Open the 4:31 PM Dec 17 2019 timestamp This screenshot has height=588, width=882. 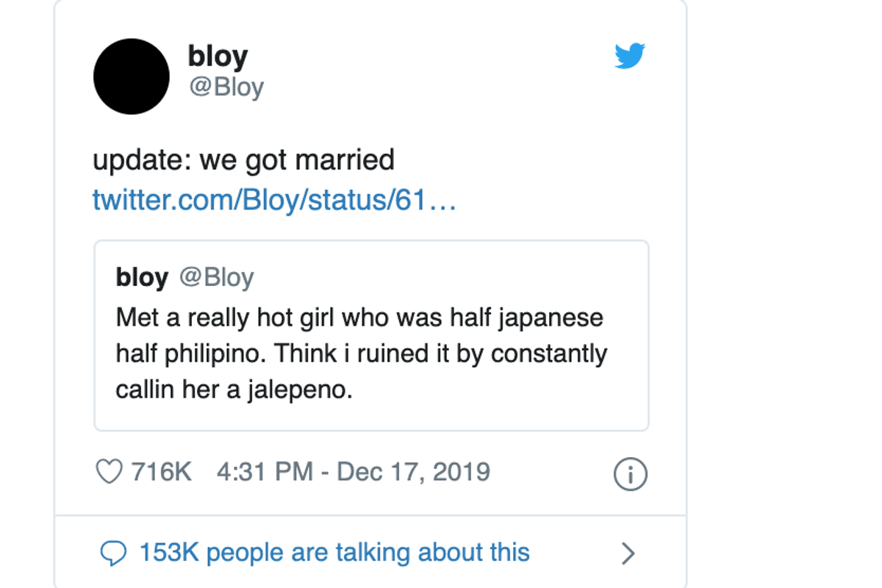(351, 472)
